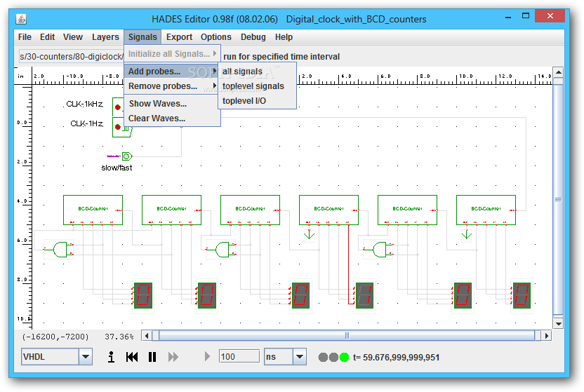The height and width of the screenshot is (392, 584).
Task: Open the File menu
Action: coord(25,37)
